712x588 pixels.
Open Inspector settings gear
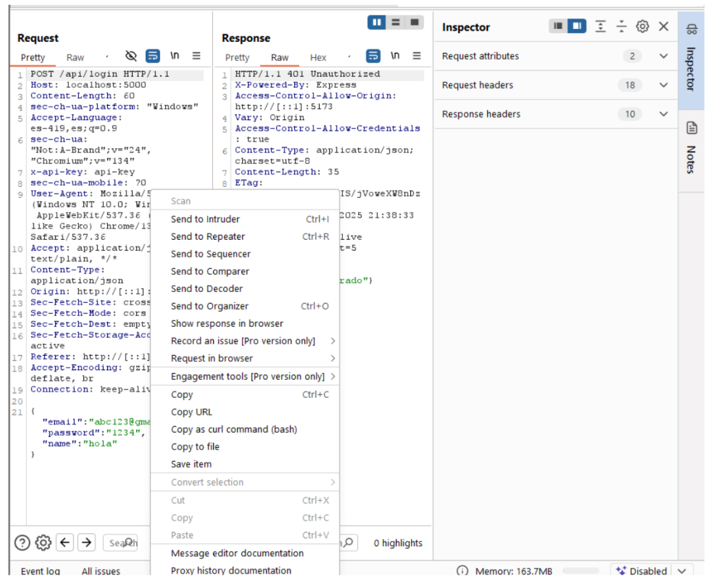[x=642, y=26]
